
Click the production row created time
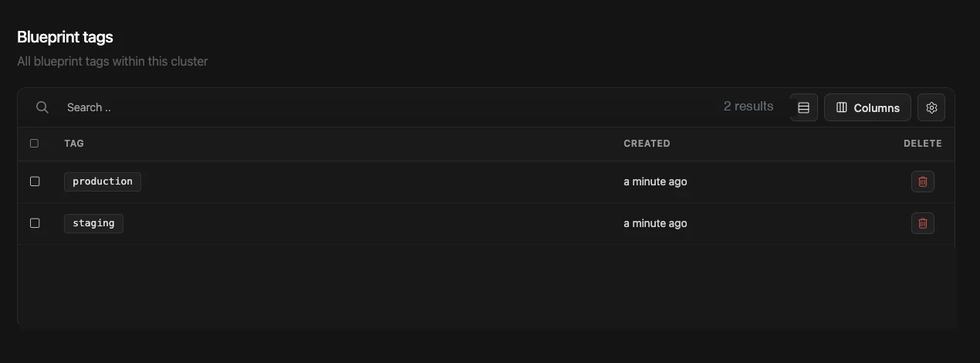tap(655, 181)
